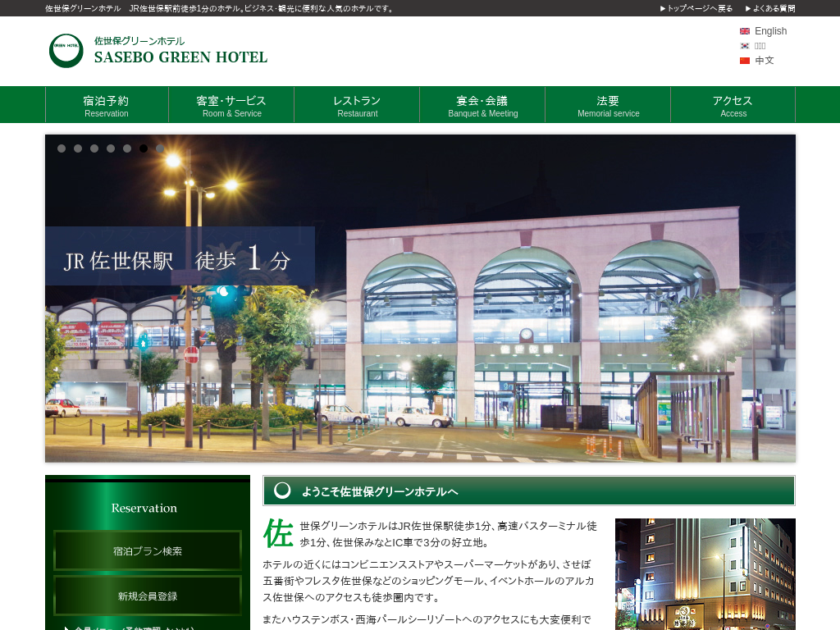Click the Reservation panel heading
Viewport: 840px width, 630px height.
point(144,508)
